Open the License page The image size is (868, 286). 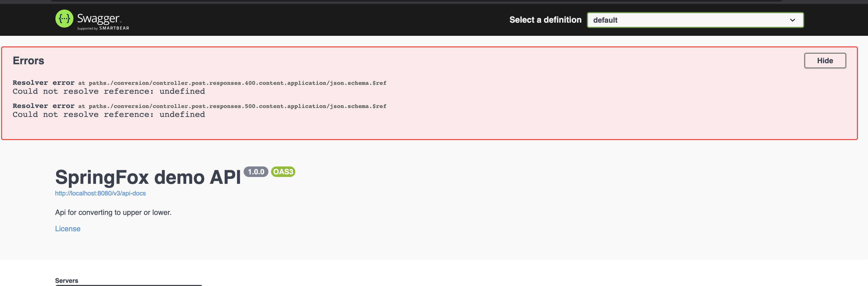point(67,229)
